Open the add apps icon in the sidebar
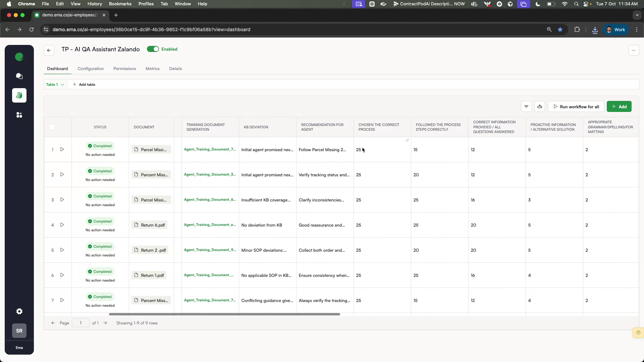Screen dimensions: 644x362 19,115
